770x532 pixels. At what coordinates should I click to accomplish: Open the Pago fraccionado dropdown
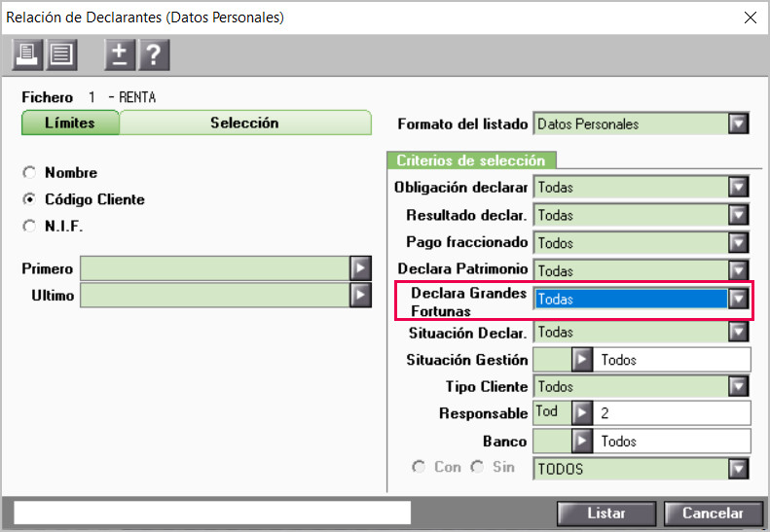(x=738, y=242)
